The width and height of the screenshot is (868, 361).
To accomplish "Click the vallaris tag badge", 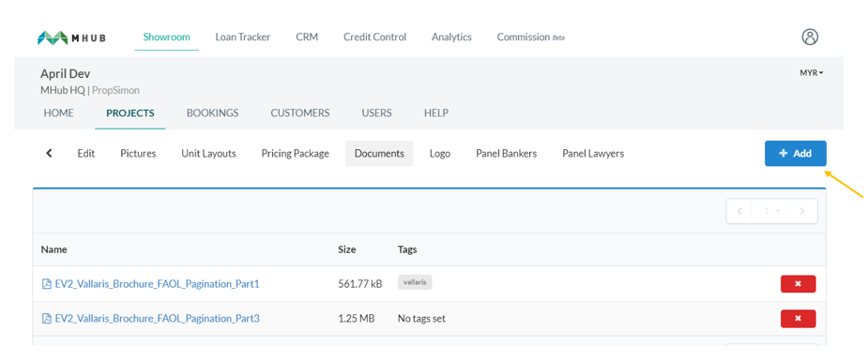I will tap(415, 282).
